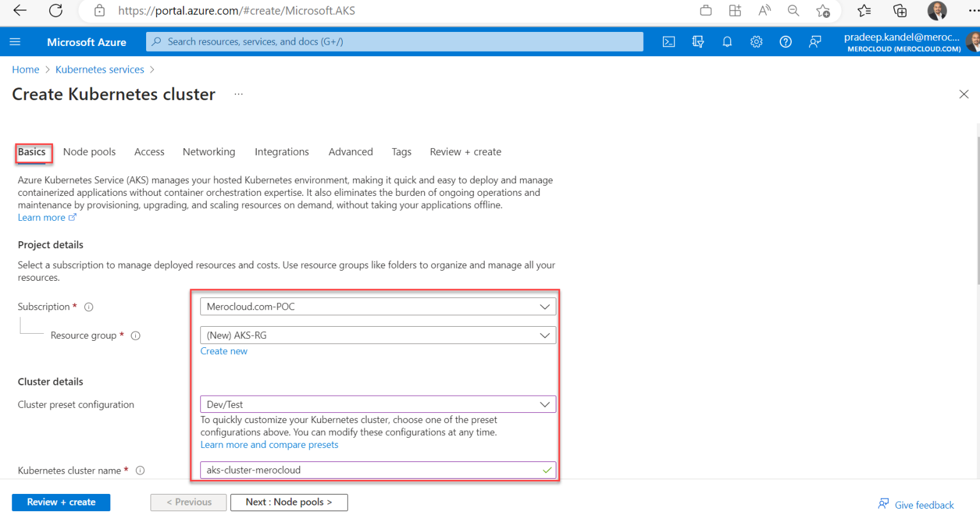This screenshot has height=515, width=980.
Task: Open the portal hamburger menu
Action: pyautogui.click(x=15, y=41)
